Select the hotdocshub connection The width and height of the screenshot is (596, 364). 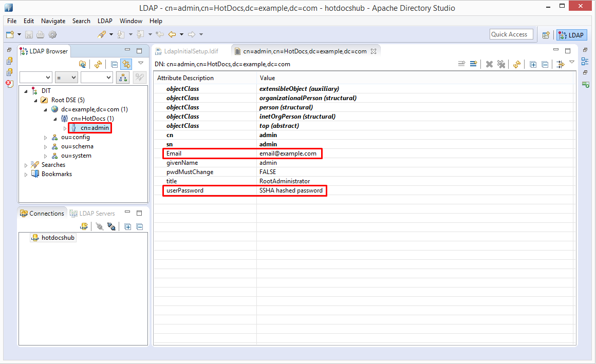click(x=58, y=238)
